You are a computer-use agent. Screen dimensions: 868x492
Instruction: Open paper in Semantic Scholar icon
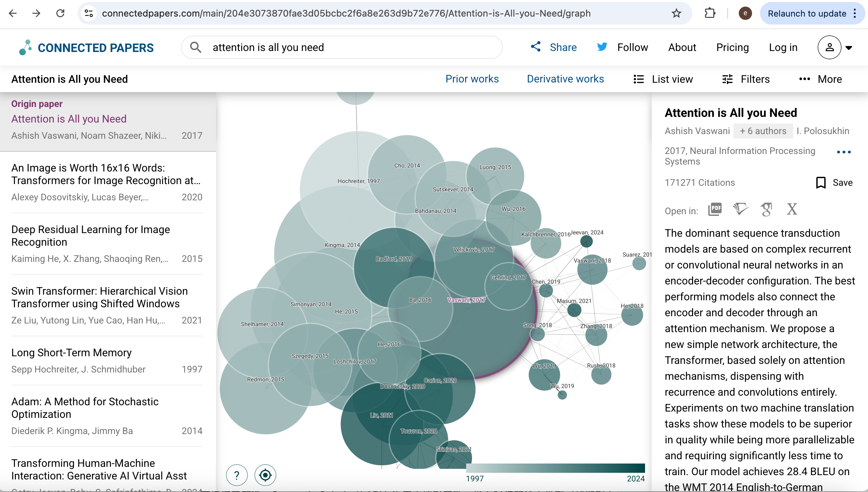[x=740, y=209]
